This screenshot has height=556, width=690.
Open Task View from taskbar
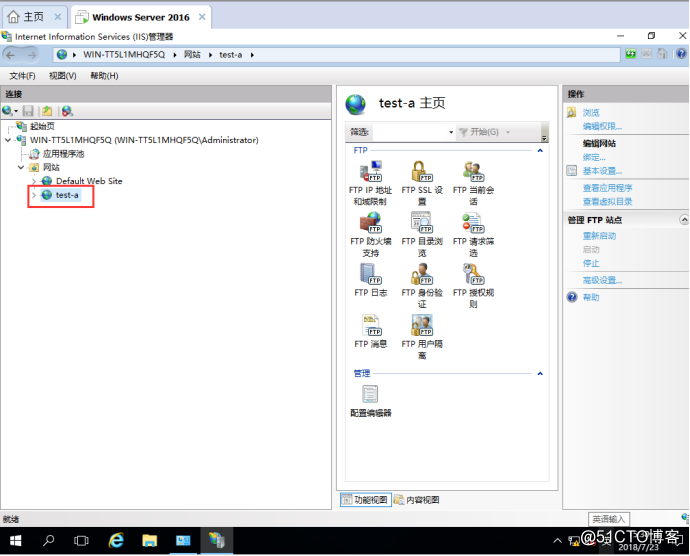click(81, 540)
